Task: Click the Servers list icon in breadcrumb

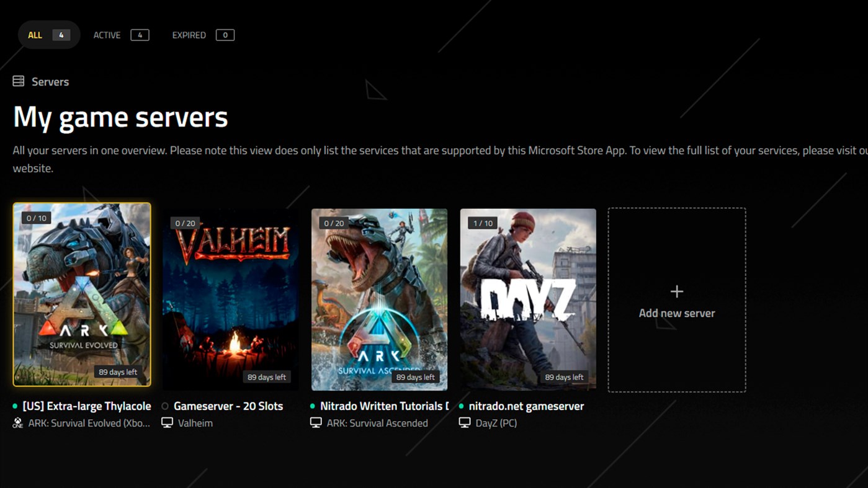Action: point(19,81)
